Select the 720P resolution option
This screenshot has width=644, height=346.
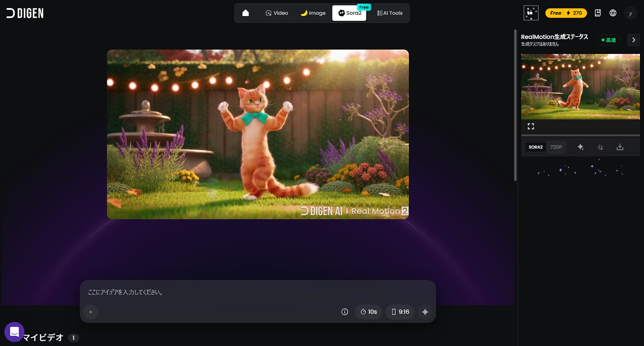tap(556, 147)
